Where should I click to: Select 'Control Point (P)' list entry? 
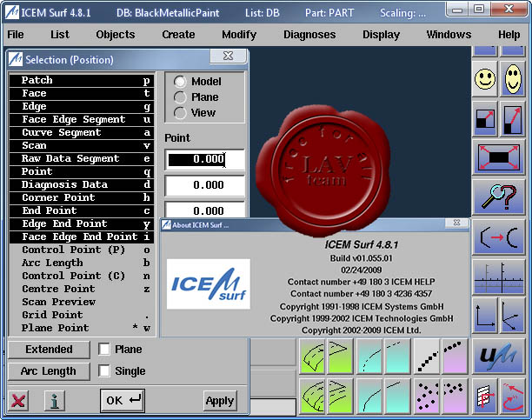82,250
